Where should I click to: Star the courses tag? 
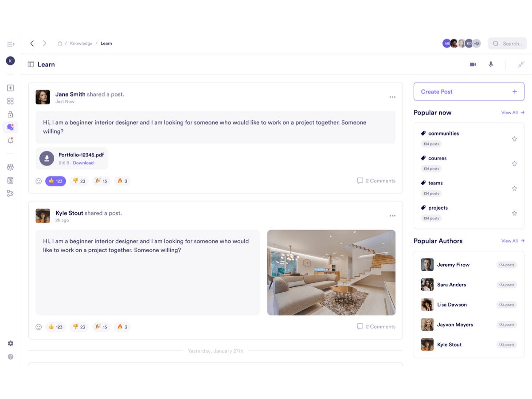(x=514, y=164)
